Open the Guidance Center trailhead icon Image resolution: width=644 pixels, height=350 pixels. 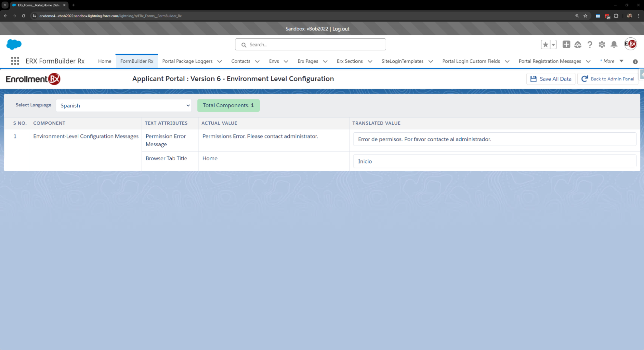tap(578, 44)
